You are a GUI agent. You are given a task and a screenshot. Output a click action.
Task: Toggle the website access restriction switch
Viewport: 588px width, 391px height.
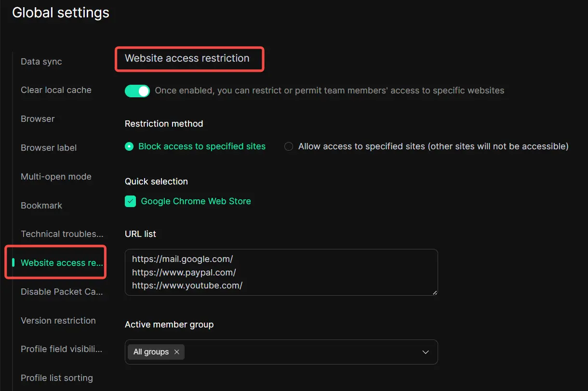tap(137, 91)
